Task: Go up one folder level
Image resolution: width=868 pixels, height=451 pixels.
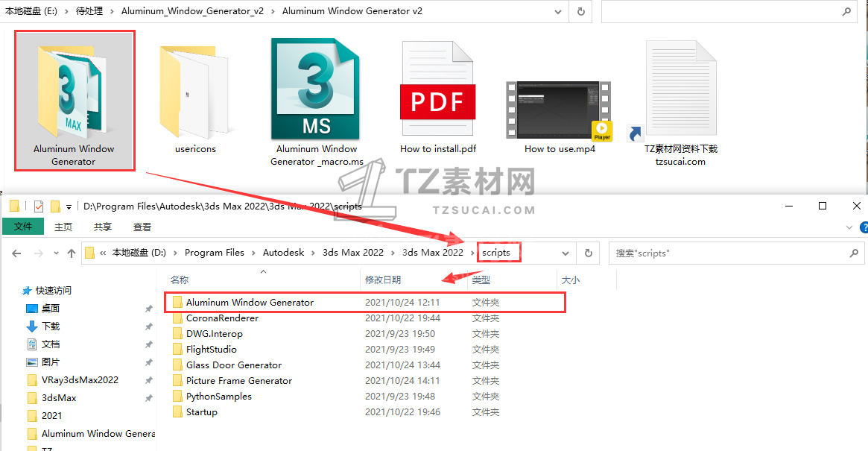Action: coord(72,253)
